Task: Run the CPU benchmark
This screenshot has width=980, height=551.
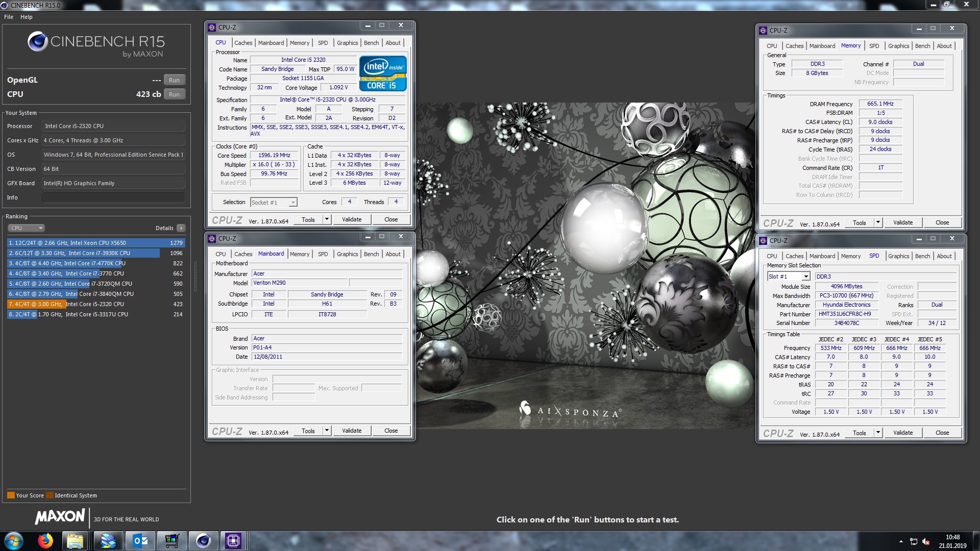Action: [x=175, y=94]
